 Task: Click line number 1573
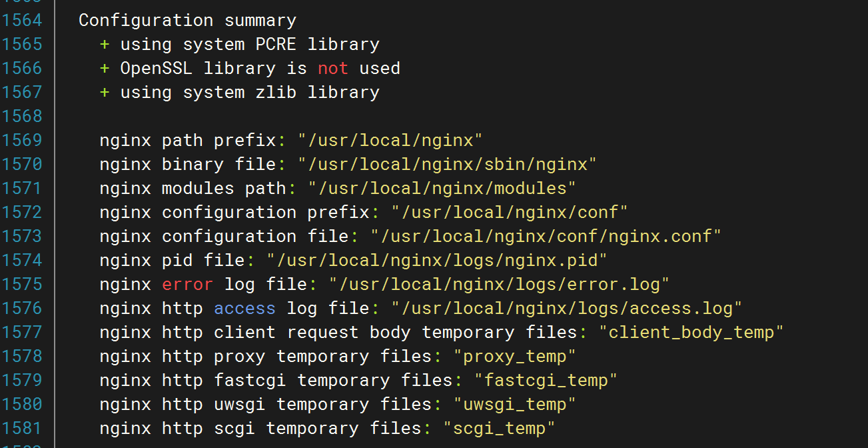pos(22,237)
